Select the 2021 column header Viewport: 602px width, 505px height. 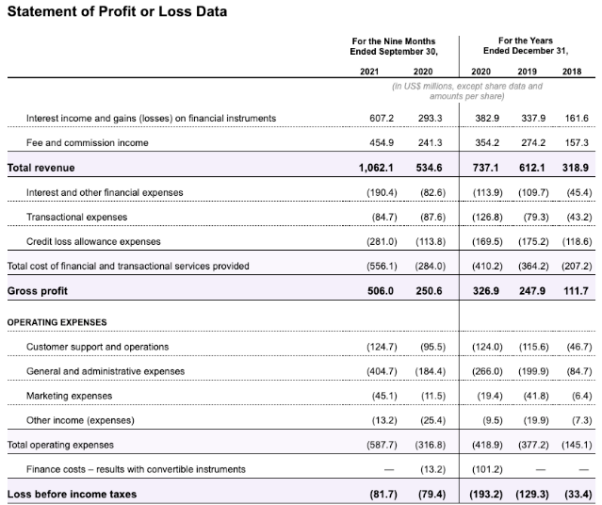[x=369, y=71]
